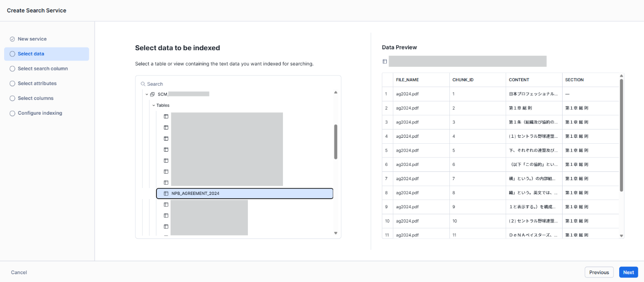
Task: Collapse the SCM schema node chevron
Action: pyautogui.click(x=147, y=94)
